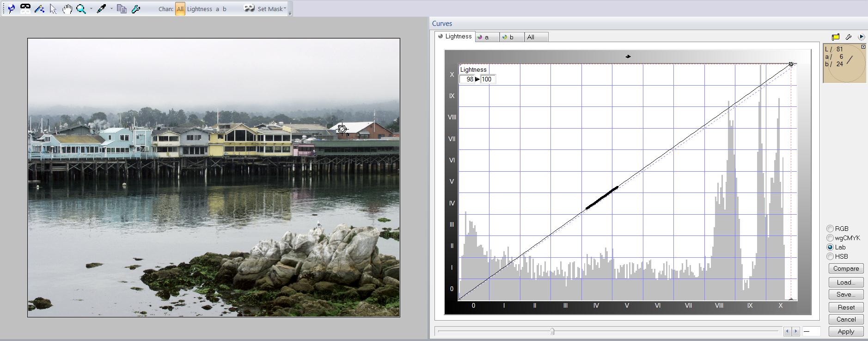Click the value field right of slider arrows
Screen dimensions: 868x341
click(811, 331)
